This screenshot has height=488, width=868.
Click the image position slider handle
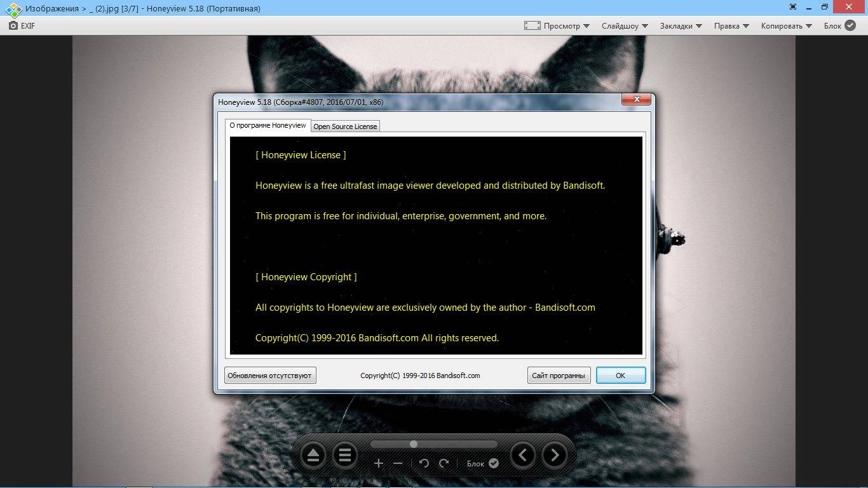[x=414, y=444]
